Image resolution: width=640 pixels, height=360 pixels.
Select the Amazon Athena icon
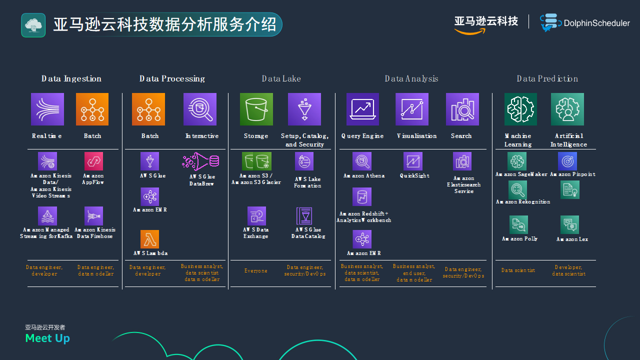[362, 162]
